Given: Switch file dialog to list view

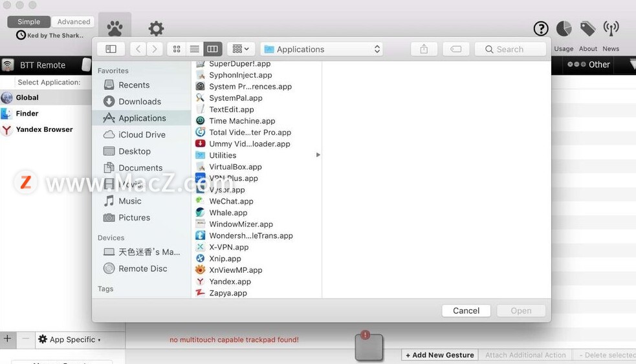Looking at the screenshot, I should point(194,49).
